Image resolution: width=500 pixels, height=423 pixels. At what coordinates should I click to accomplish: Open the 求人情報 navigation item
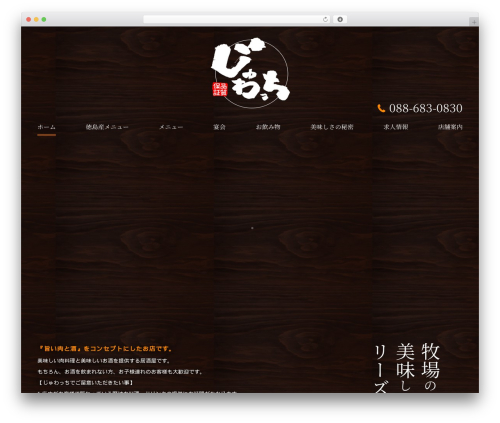pos(396,127)
